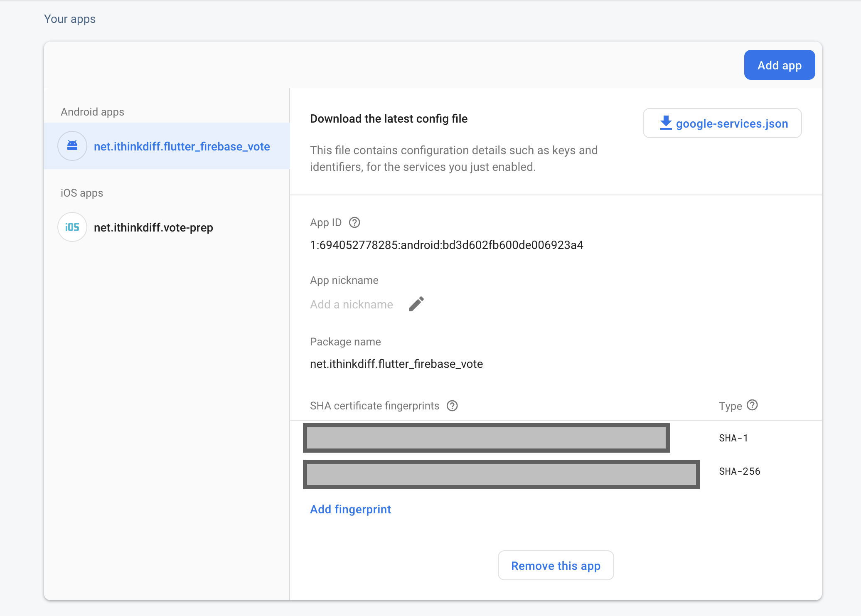
Task: Click the App ID help icon
Action: pos(354,223)
